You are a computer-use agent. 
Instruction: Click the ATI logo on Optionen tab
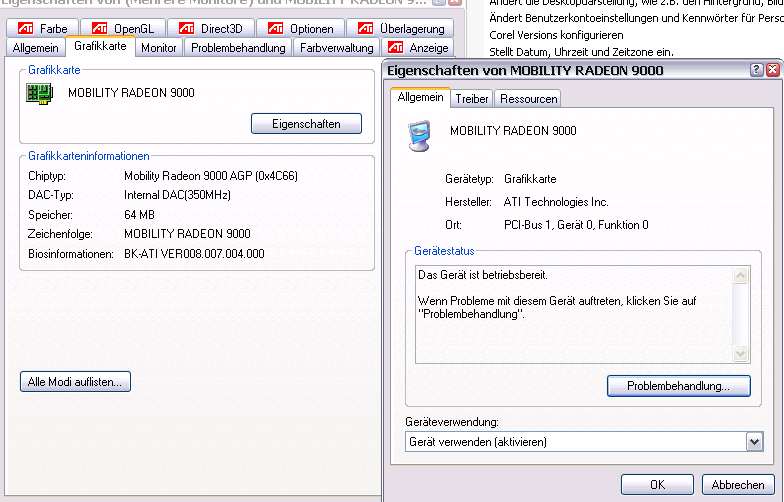(276, 28)
